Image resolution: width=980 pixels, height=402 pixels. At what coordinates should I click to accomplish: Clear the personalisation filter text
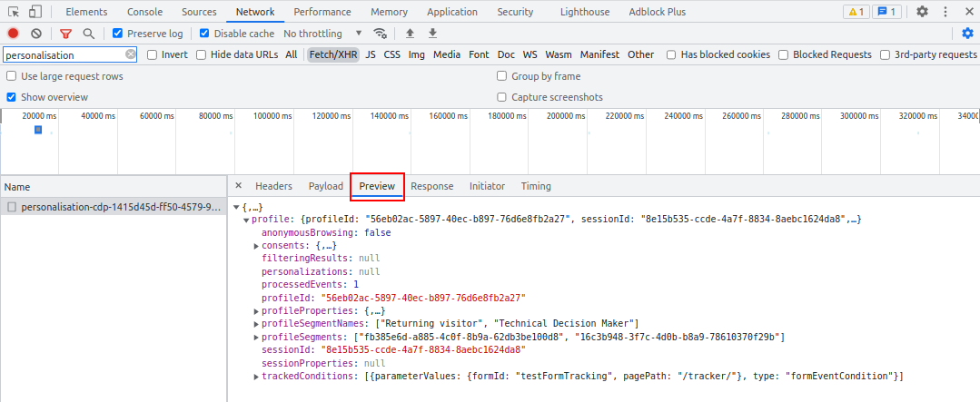click(130, 54)
